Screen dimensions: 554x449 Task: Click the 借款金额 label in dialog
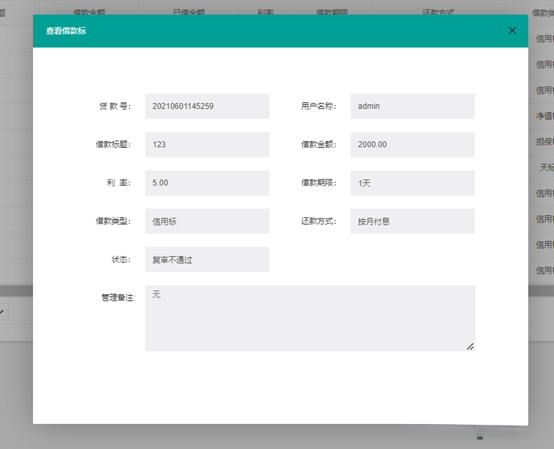click(x=319, y=144)
